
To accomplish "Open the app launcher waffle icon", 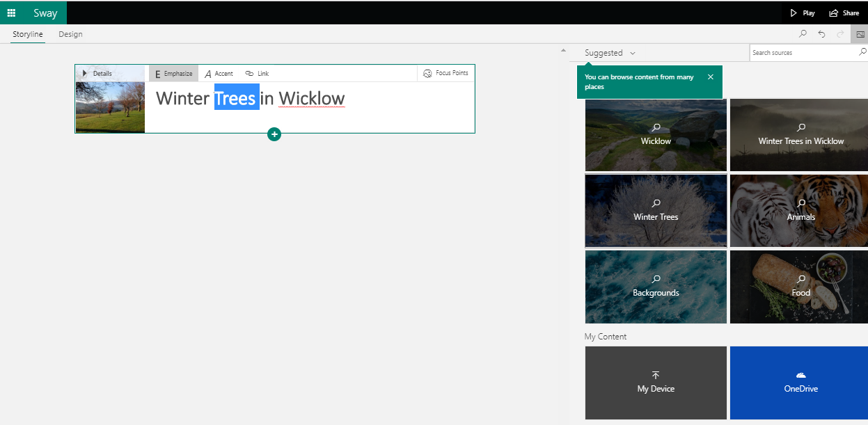I will 11,13.
